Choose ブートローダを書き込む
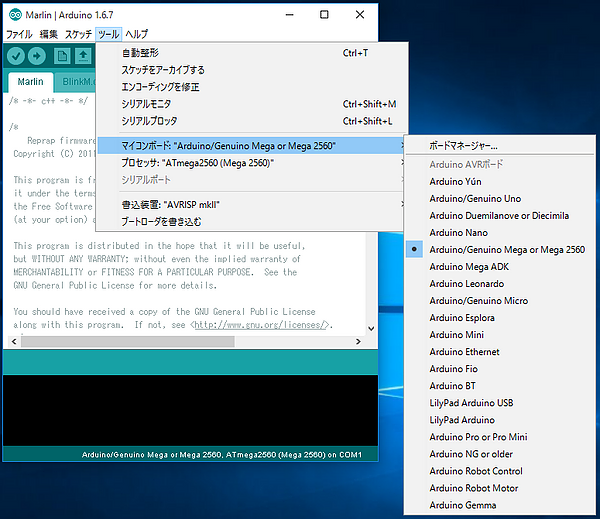 pyautogui.click(x=251, y=222)
